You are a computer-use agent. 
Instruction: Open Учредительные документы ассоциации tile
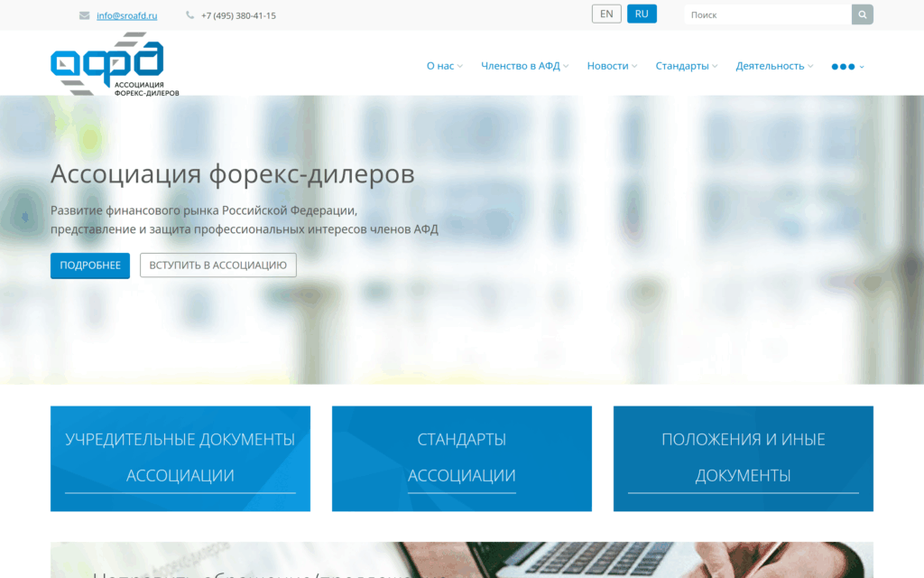[180, 458]
